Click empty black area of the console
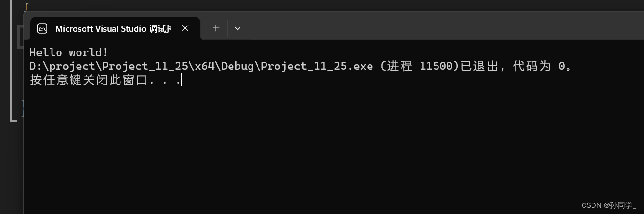This screenshot has height=214, width=644. pos(331,151)
